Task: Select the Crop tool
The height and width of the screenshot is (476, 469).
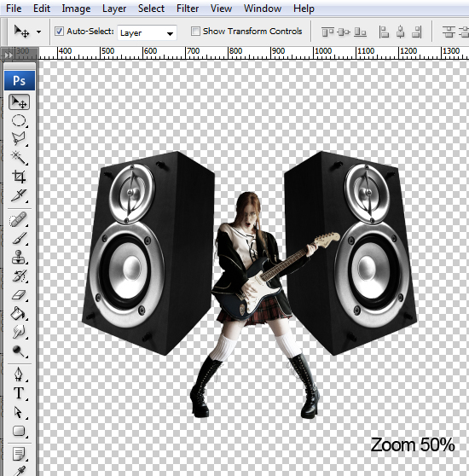Action: [19, 177]
